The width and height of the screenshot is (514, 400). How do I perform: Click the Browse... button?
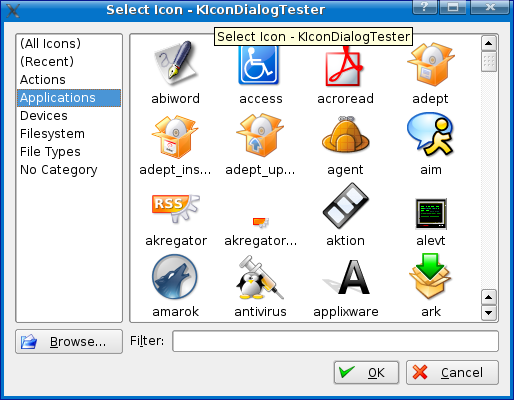69,342
